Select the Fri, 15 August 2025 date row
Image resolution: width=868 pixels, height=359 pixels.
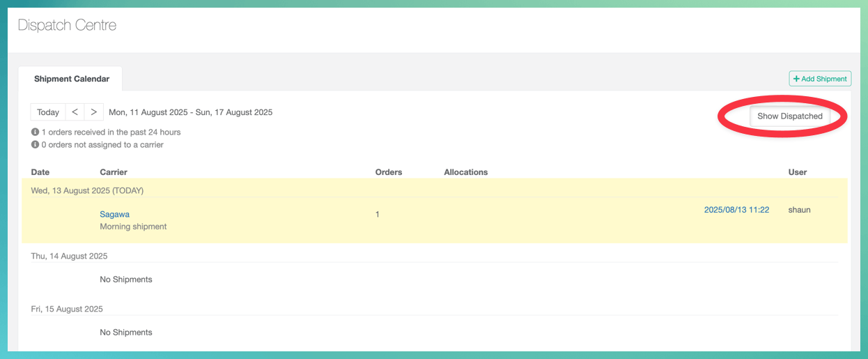(x=67, y=309)
